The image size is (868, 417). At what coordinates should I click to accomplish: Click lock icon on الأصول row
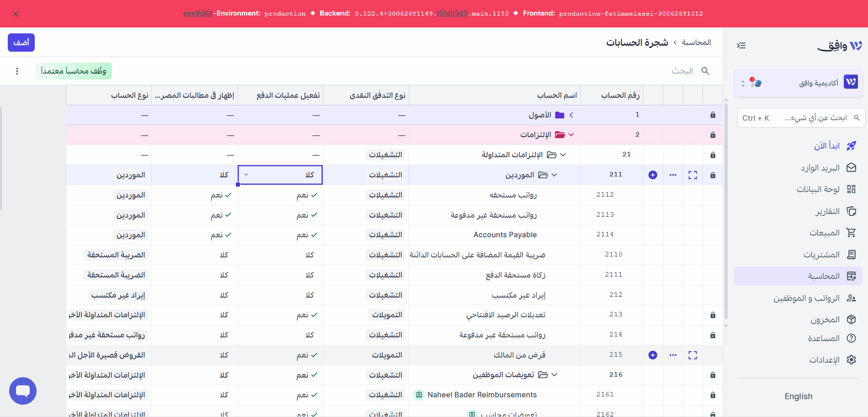[713, 115]
